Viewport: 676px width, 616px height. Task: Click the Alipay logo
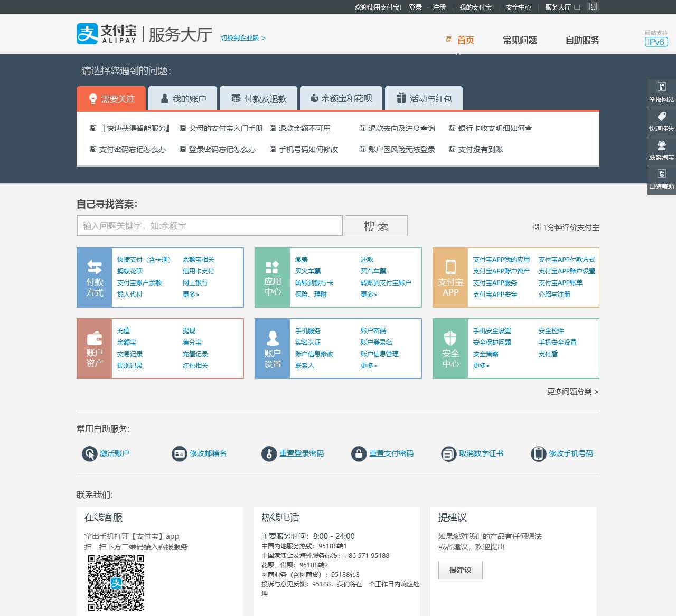pos(106,34)
